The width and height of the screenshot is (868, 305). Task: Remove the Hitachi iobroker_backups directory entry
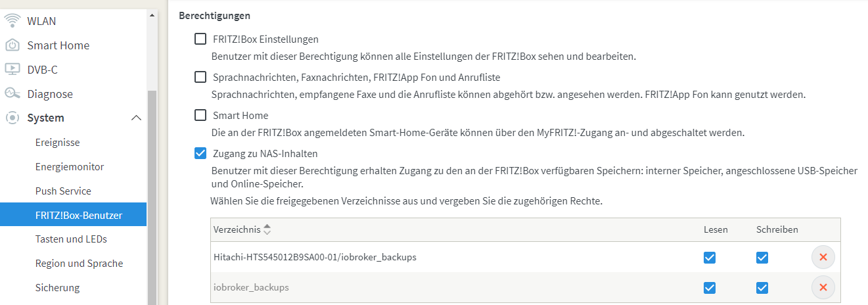tap(823, 257)
